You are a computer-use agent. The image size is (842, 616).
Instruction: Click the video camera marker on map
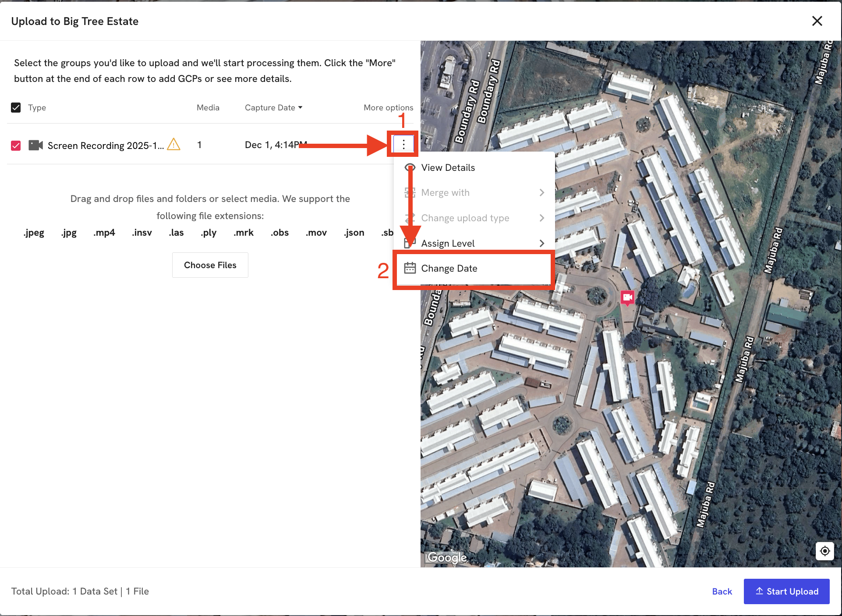[x=627, y=297]
